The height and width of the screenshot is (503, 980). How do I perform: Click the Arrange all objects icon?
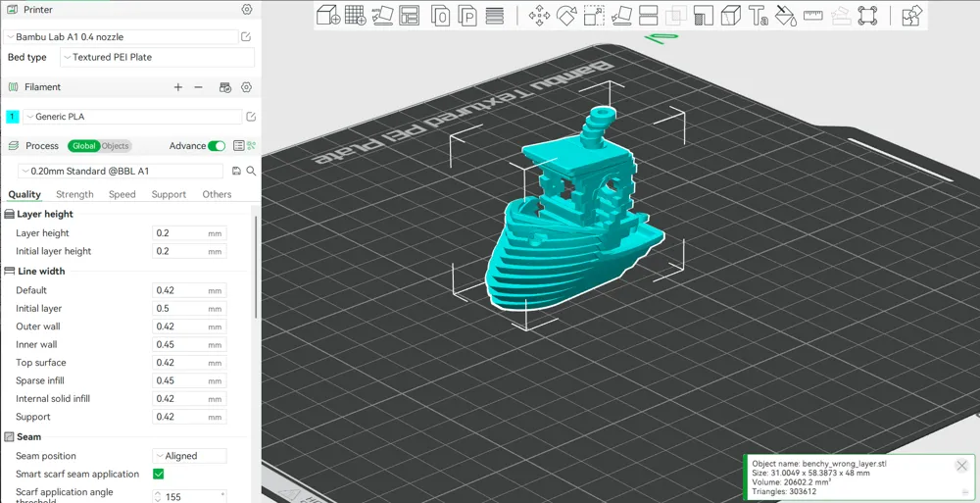(409, 15)
